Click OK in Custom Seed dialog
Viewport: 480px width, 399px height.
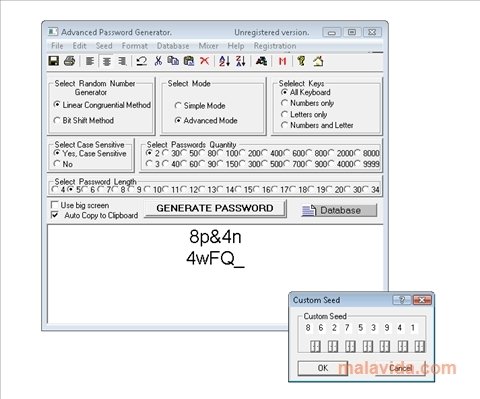tap(323, 368)
